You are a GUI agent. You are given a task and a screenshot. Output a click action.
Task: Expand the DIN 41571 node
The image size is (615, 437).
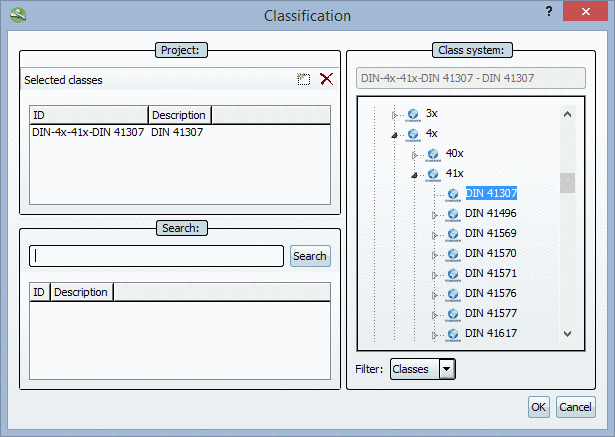(435, 275)
